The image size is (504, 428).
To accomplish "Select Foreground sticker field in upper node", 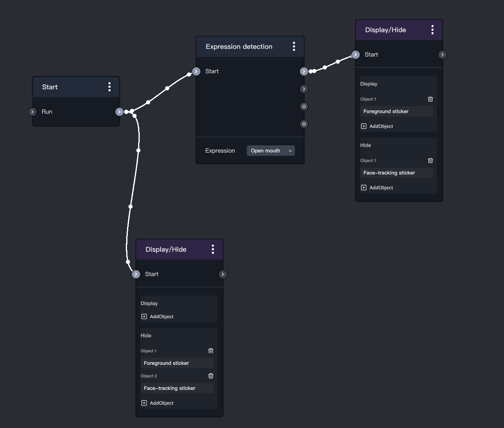I will click(397, 111).
